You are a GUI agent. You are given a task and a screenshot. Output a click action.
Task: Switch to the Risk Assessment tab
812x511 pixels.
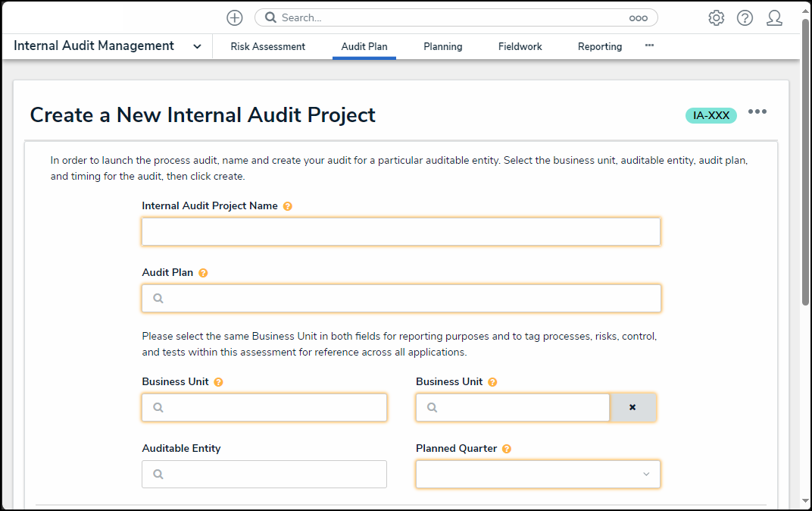(x=267, y=46)
